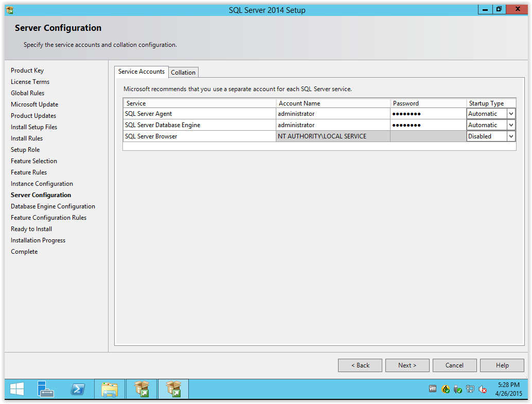This screenshot has width=532, height=404.
Task: Click License Terms in the steps list
Action: coord(30,82)
